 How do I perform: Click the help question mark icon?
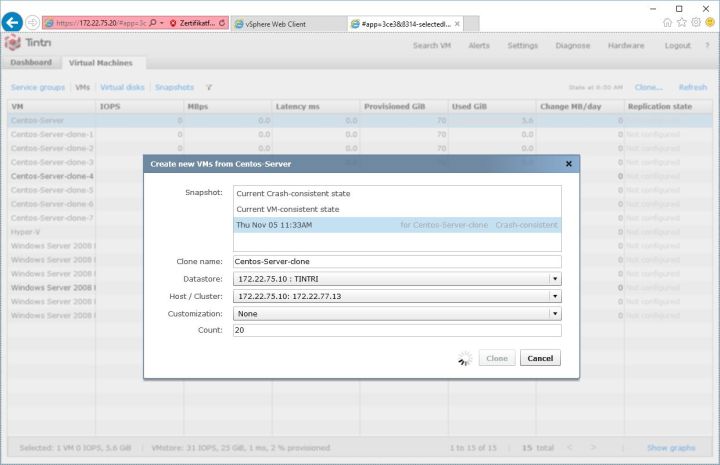[706, 45]
